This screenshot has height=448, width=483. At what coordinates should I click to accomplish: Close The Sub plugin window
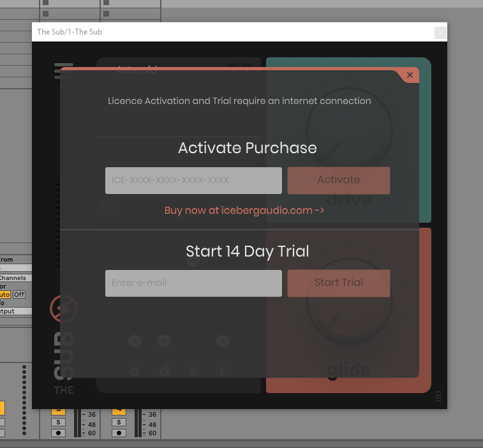[x=440, y=33]
